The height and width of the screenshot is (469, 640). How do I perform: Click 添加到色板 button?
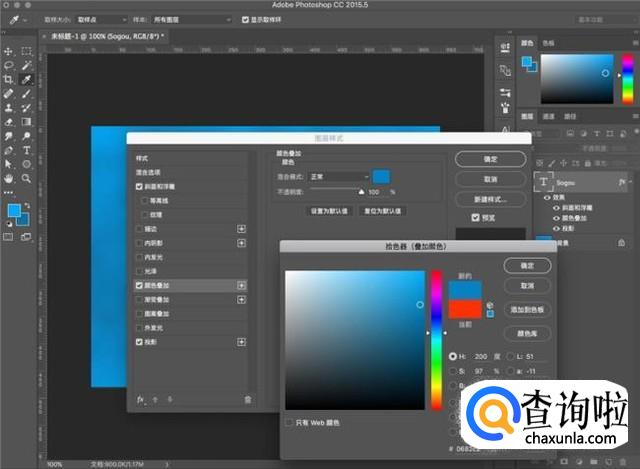pos(527,309)
